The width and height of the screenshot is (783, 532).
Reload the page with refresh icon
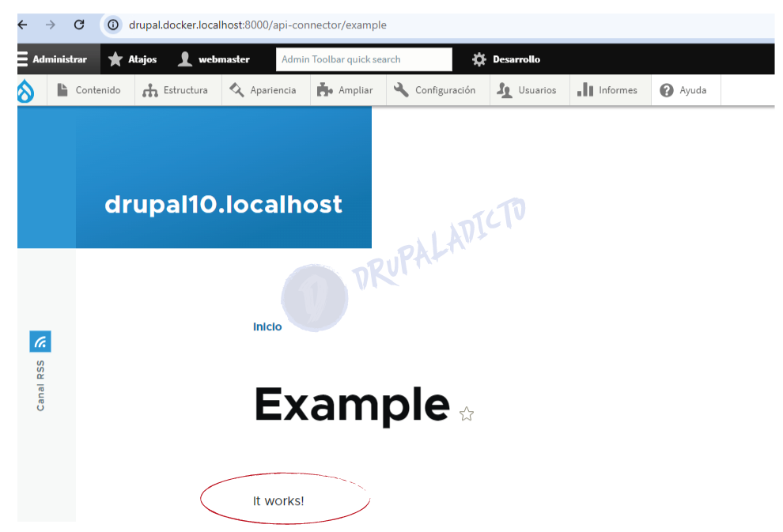pos(79,25)
